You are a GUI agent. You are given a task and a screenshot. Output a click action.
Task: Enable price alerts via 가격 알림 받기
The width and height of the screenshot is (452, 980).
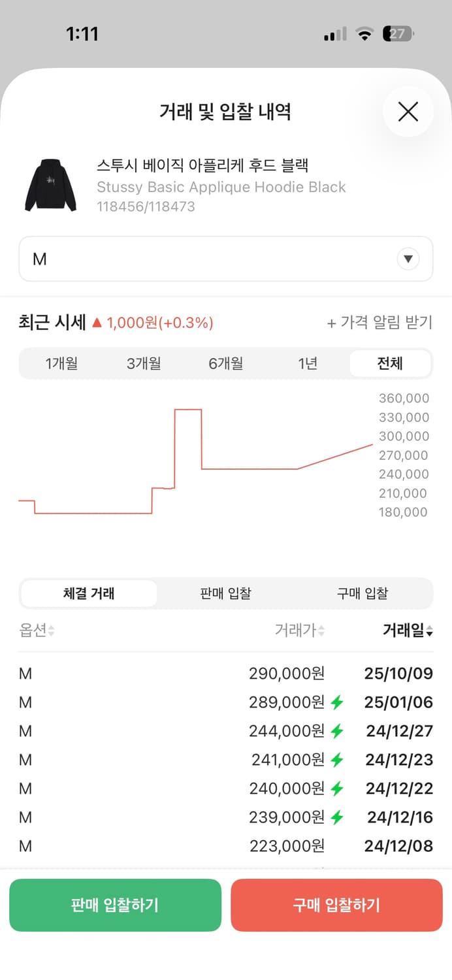379,321
